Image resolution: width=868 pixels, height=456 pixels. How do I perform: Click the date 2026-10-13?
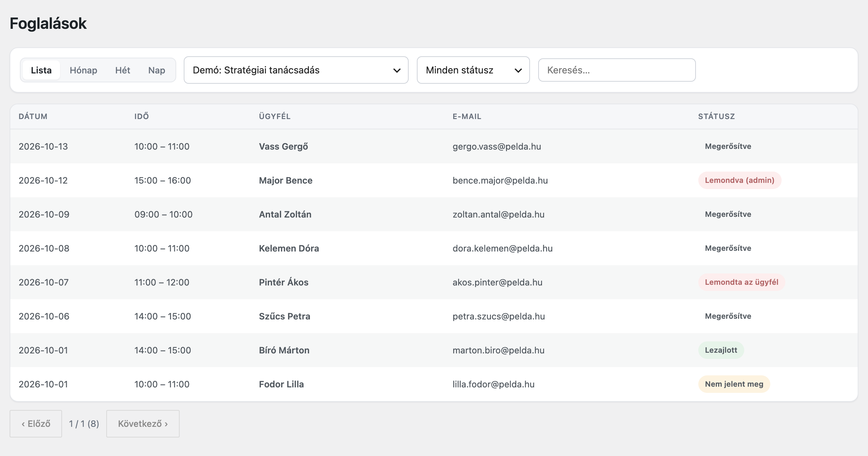(x=43, y=147)
